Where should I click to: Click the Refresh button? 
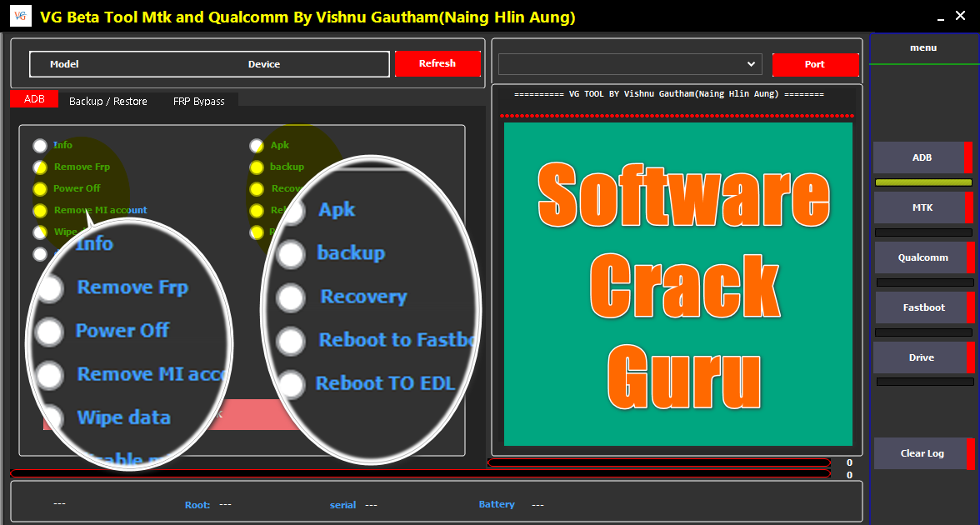point(437,63)
